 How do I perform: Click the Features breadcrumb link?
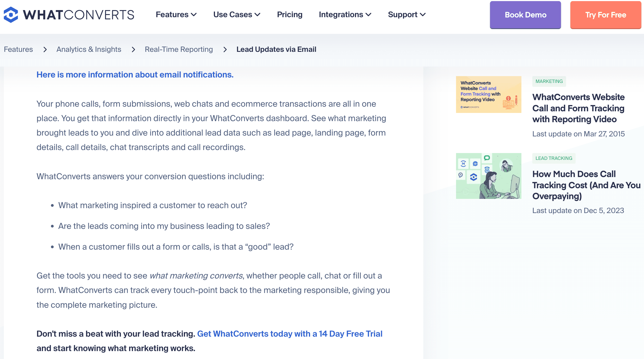18,49
